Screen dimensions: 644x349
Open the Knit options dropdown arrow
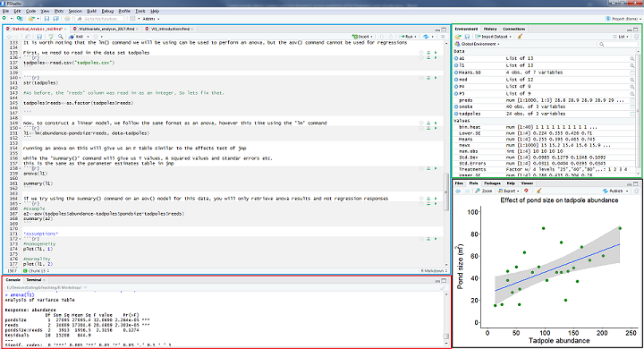[x=88, y=37]
